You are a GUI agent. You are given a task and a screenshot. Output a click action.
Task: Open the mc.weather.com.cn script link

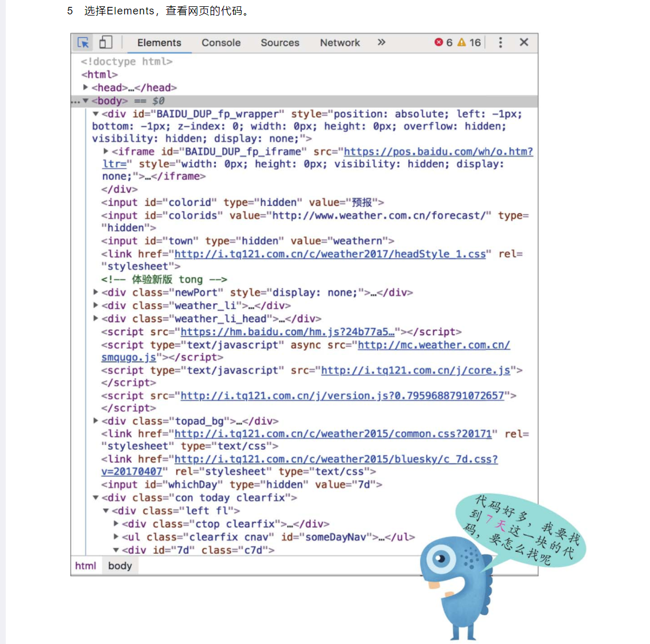pos(434,345)
